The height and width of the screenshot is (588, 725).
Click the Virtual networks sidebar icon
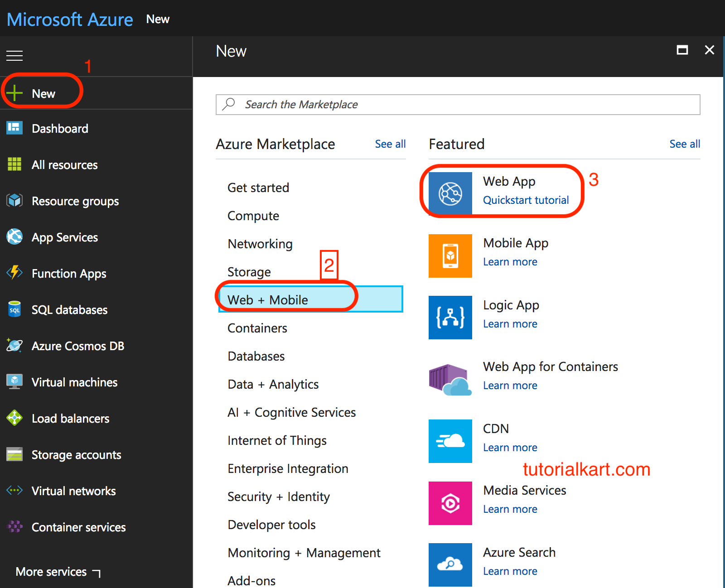[14, 491]
